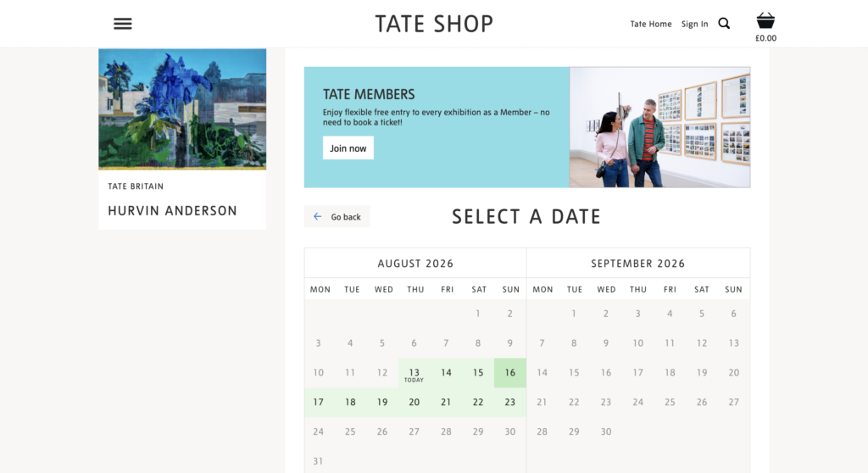Click greyed-out August 1

478,314
